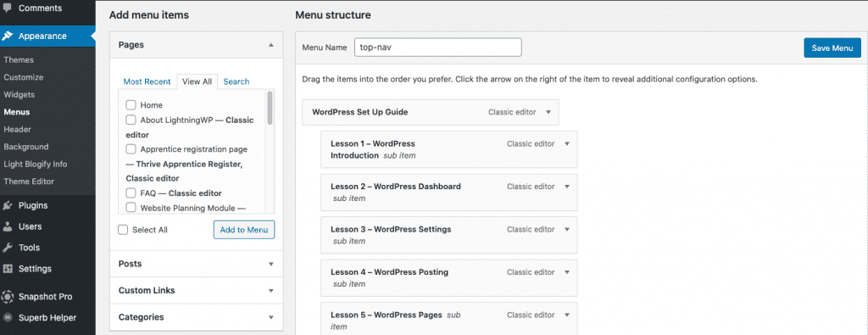Screen dimensions: 868x335
Task: Click the Plugins plug icon
Action: coord(7,205)
